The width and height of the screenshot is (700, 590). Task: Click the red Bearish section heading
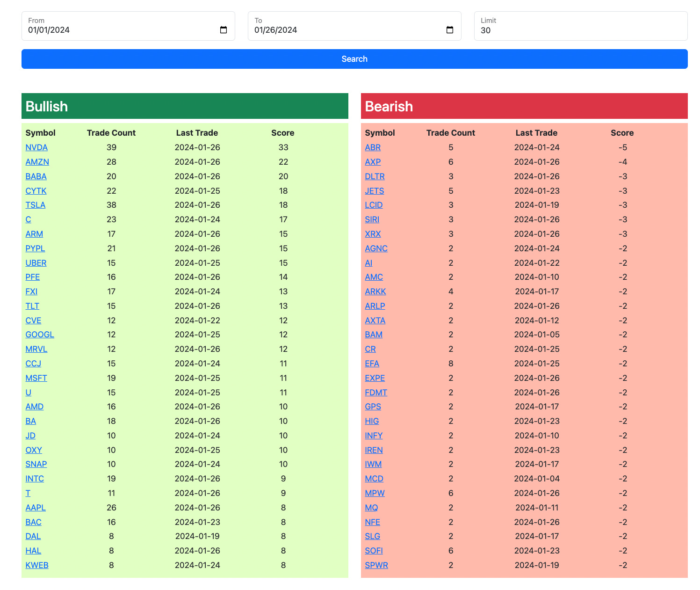524,106
